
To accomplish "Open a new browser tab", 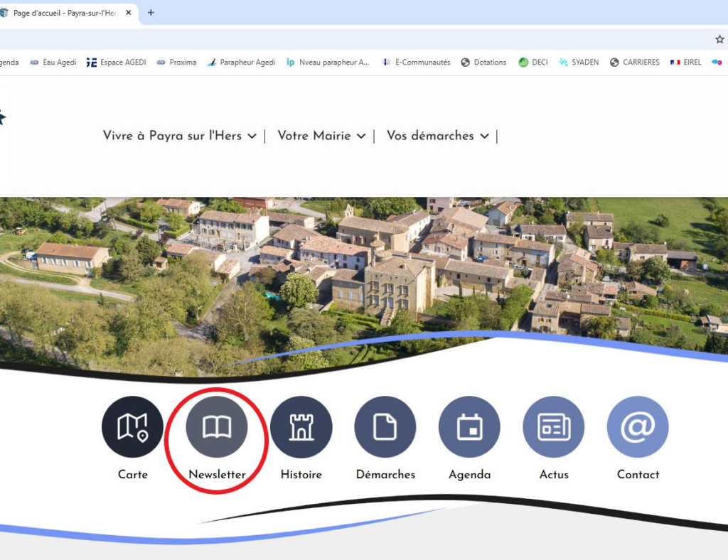I will (x=151, y=13).
